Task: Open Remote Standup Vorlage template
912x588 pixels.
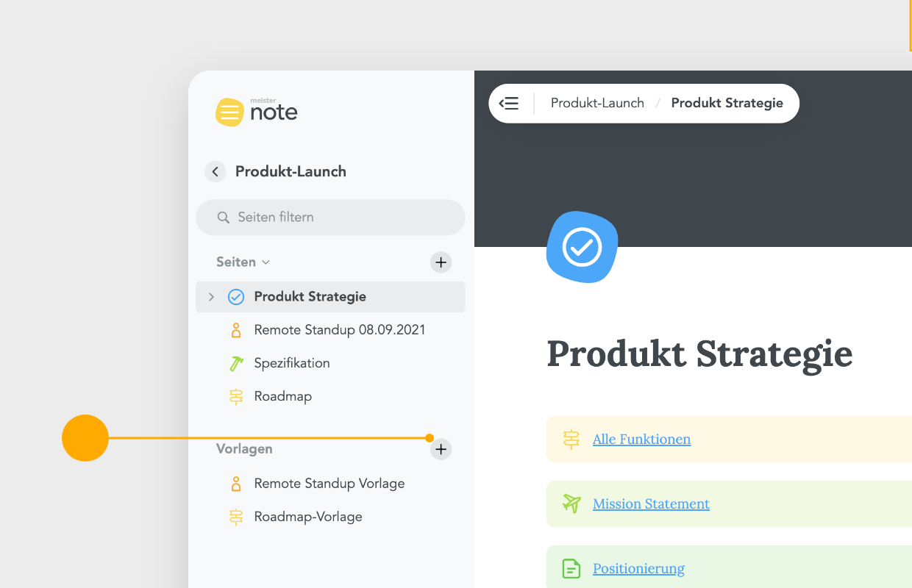Action: (329, 484)
